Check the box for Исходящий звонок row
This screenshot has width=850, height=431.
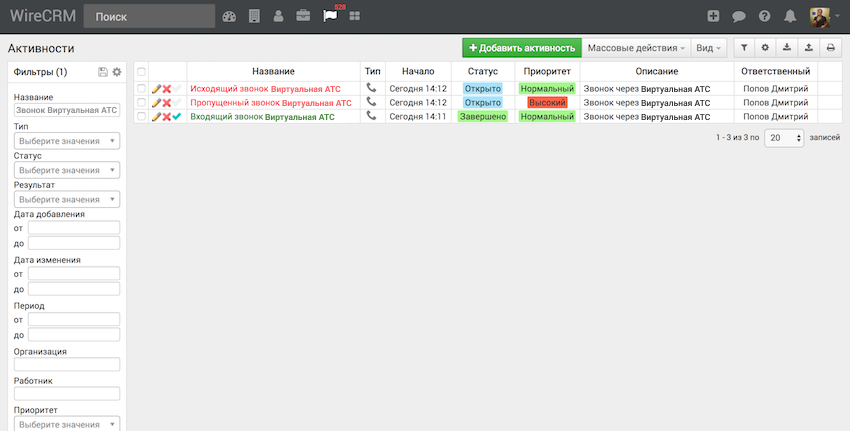142,89
